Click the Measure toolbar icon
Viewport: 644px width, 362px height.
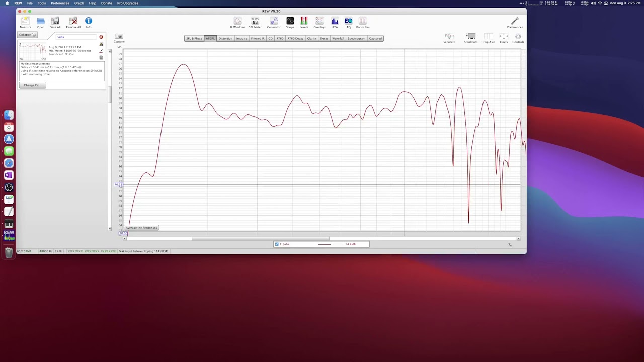click(x=25, y=21)
